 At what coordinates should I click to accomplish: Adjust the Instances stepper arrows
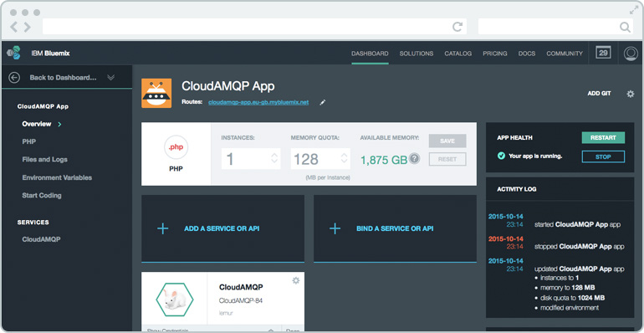[x=274, y=159]
